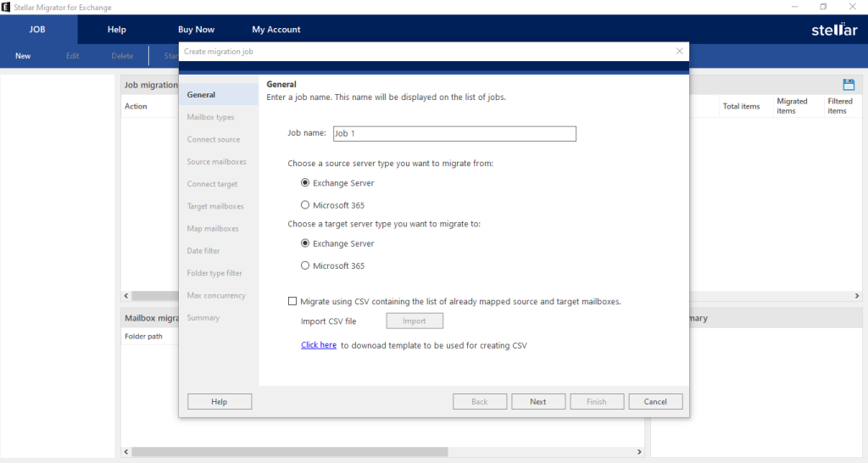The image size is (868, 463).
Task: Click New in the toolbar
Action: (x=23, y=56)
